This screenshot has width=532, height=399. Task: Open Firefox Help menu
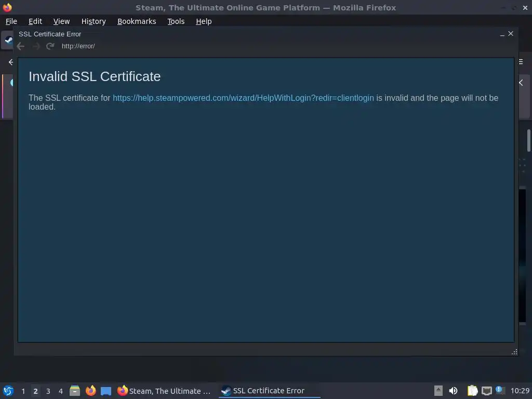pos(204,21)
